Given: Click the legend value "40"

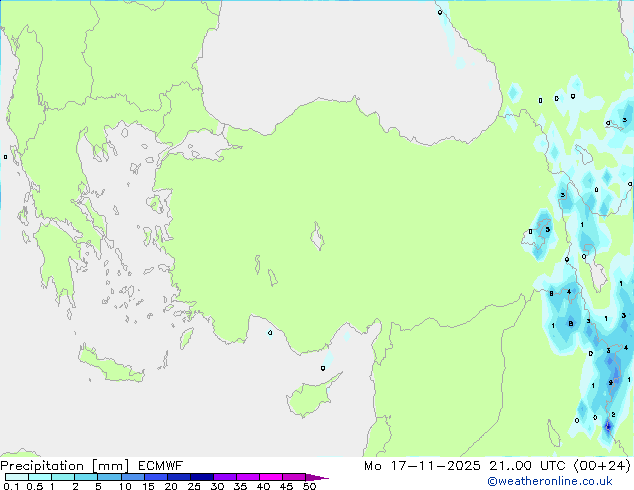Looking at the screenshot, I should 263,486.
